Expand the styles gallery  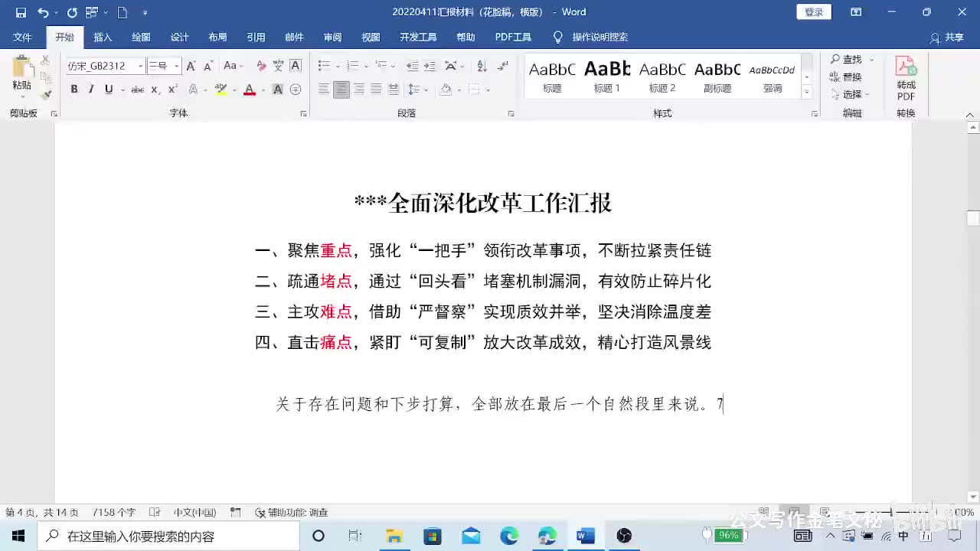pos(806,92)
